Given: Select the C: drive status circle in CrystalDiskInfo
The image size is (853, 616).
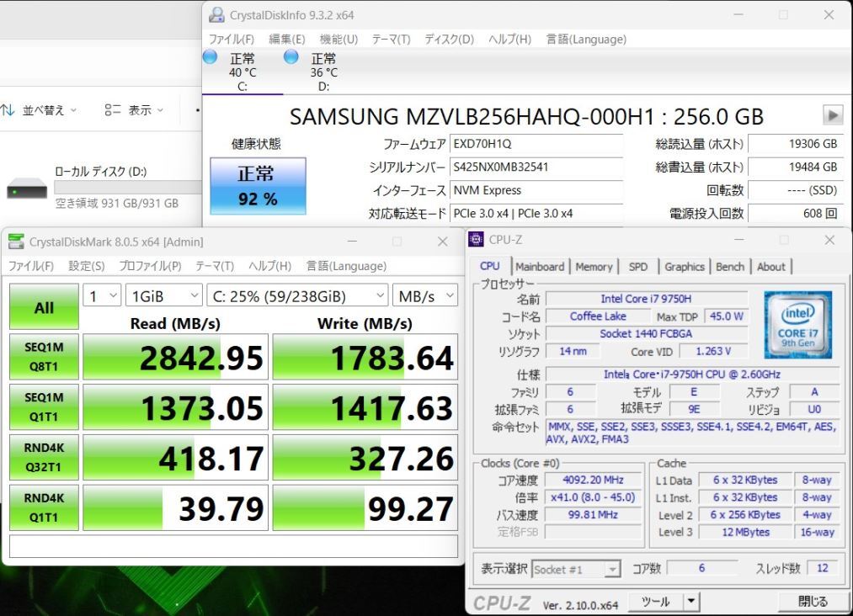Looking at the screenshot, I should click(x=210, y=56).
